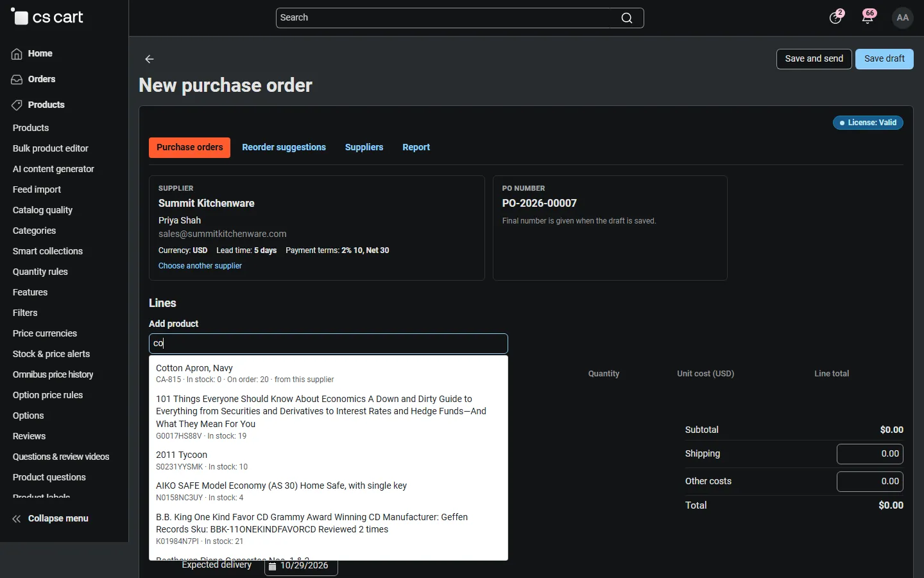Click the calendar icon beside Expected delivery
The width and height of the screenshot is (924, 578).
tap(273, 566)
